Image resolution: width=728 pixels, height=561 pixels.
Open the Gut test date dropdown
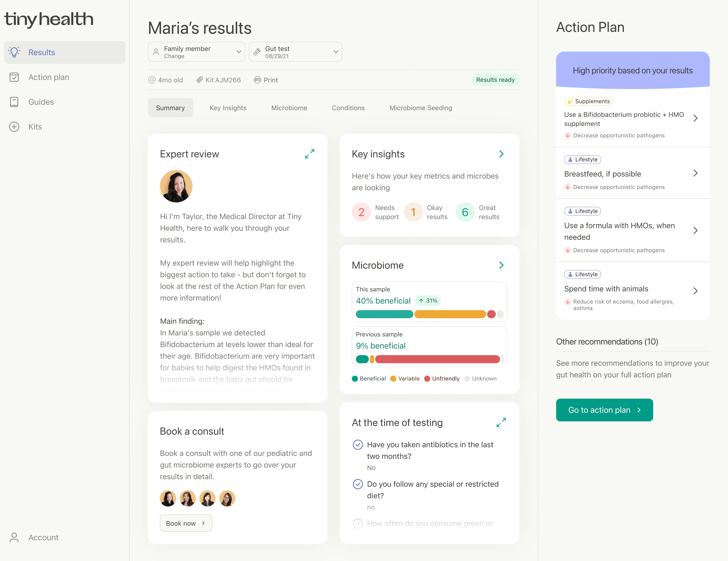click(x=295, y=52)
